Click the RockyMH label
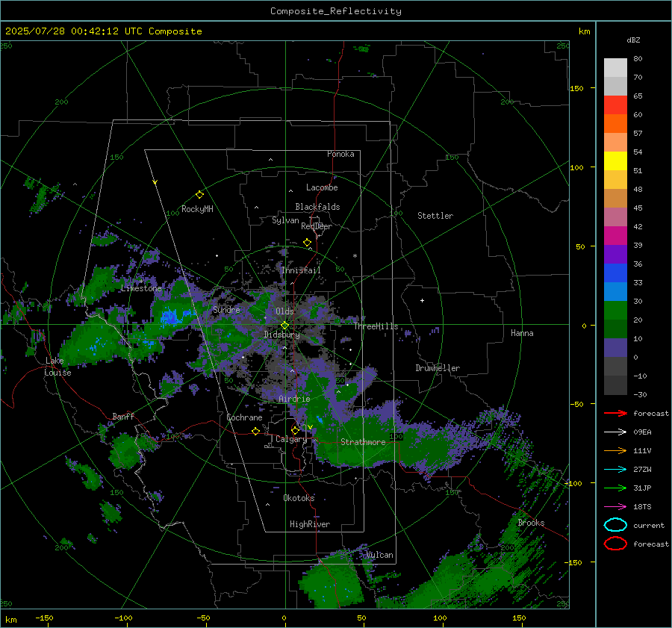The image size is (672, 628). [197, 209]
